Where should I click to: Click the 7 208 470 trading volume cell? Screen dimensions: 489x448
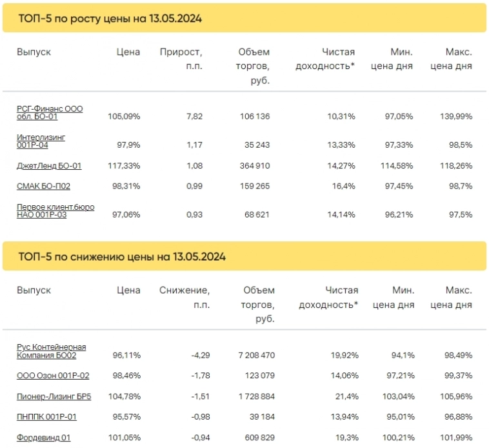pos(256,355)
